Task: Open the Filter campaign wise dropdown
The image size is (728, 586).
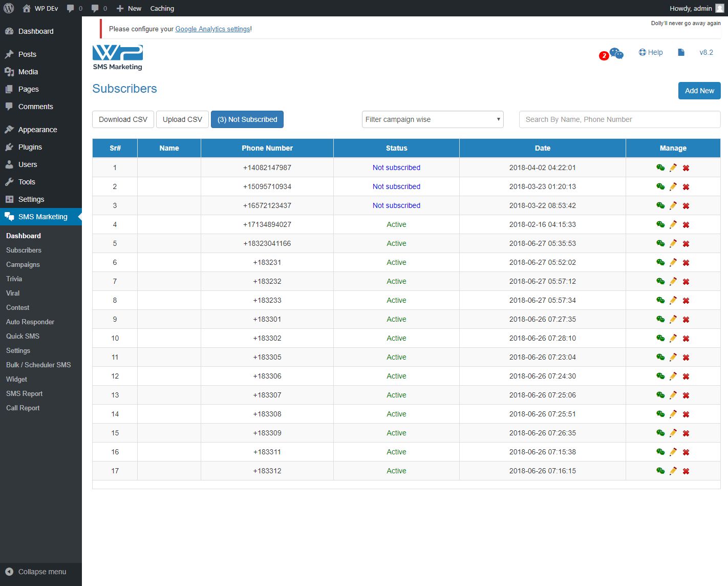Action: coord(433,119)
